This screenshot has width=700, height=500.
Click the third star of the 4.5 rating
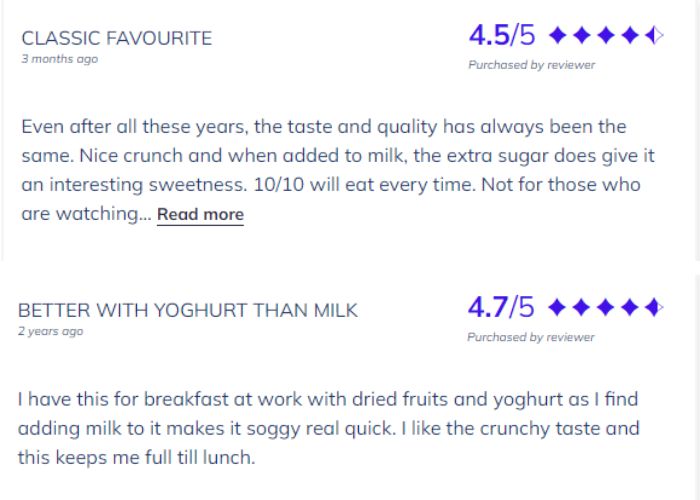tap(606, 37)
